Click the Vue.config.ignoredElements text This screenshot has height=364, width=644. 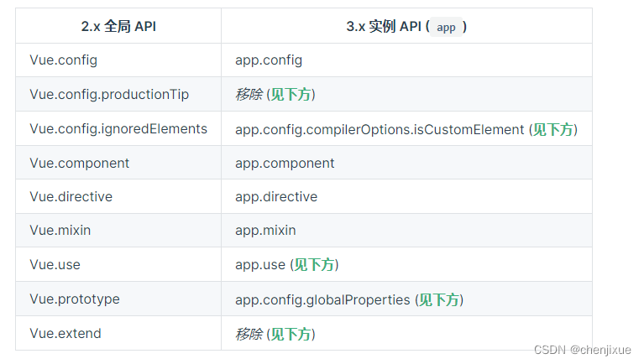click(x=118, y=129)
